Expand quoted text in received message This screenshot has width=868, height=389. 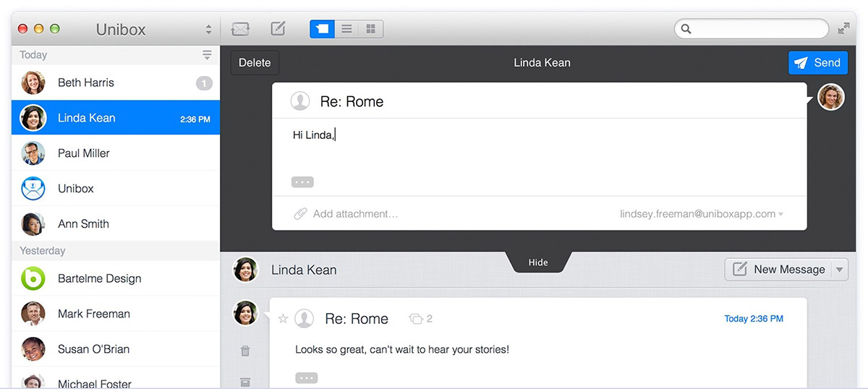(x=307, y=377)
